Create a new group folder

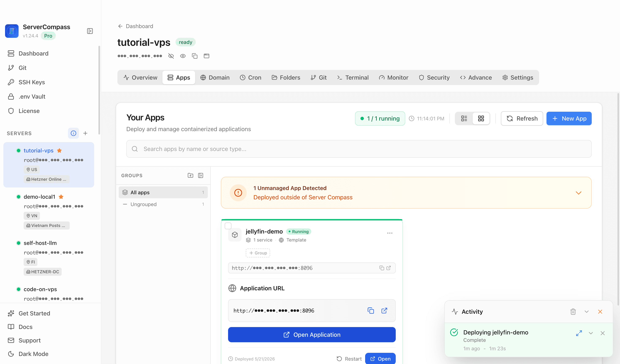(190, 175)
